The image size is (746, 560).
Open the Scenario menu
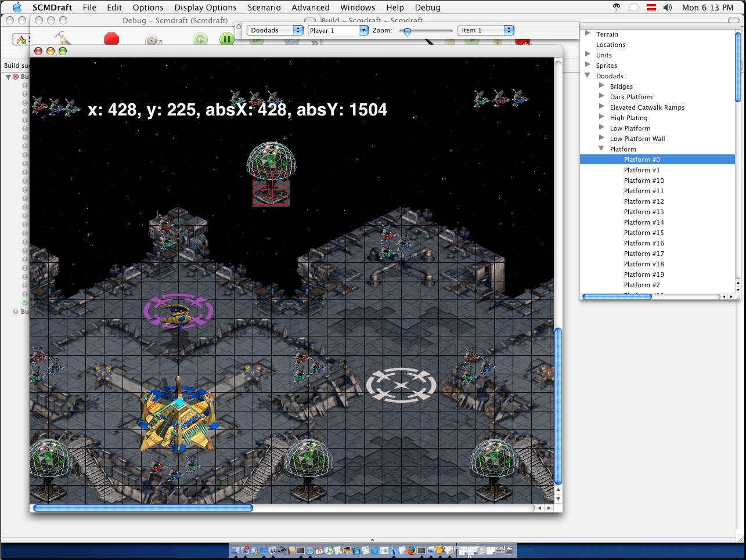(x=264, y=8)
